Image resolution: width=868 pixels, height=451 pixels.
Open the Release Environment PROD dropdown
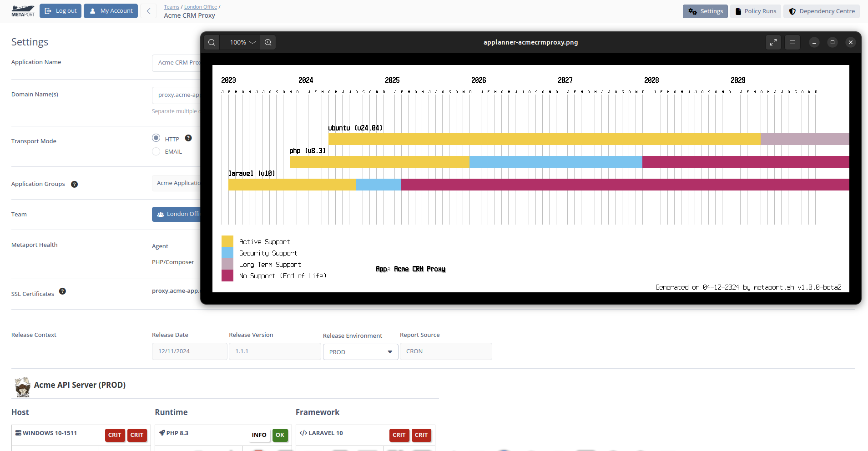pyautogui.click(x=361, y=352)
